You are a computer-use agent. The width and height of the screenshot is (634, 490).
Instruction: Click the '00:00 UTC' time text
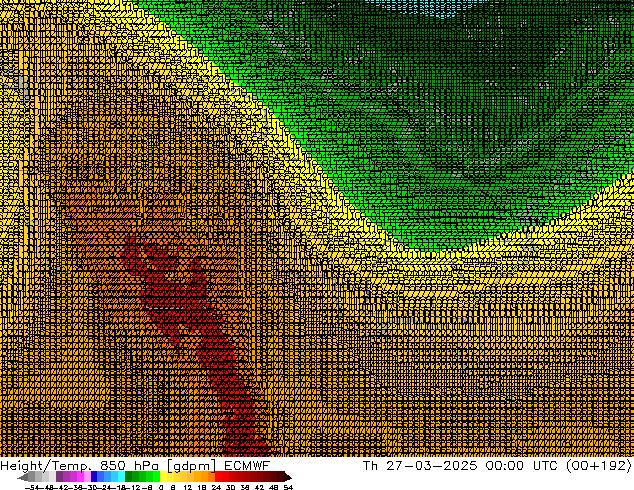coord(522,466)
